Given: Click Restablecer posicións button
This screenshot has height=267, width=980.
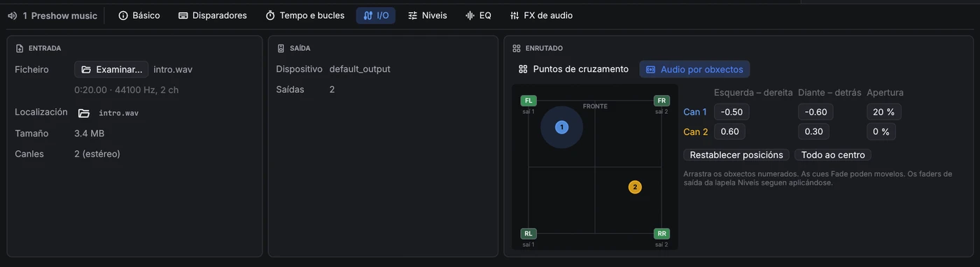Looking at the screenshot, I should point(736,154).
